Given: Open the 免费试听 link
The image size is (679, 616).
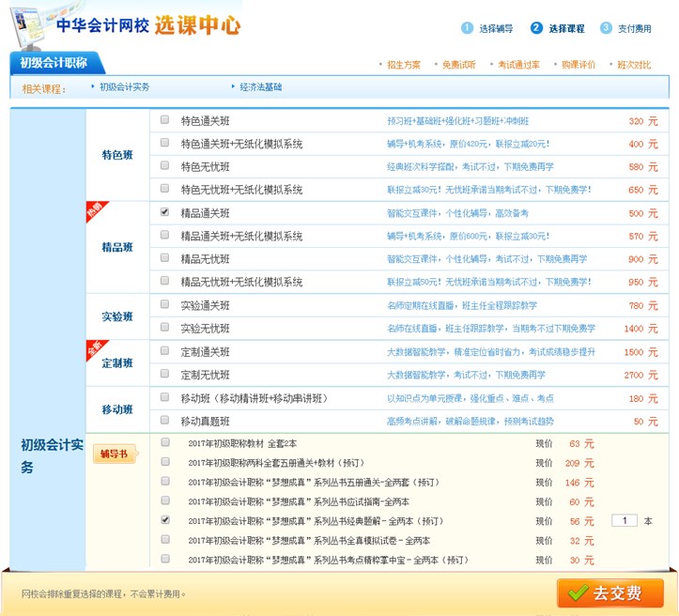Looking at the screenshot, I should pyautogui.click(x=458, y=65).
